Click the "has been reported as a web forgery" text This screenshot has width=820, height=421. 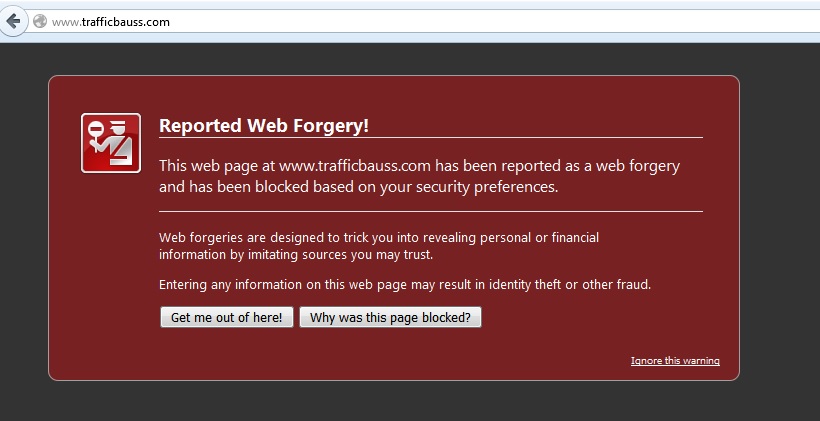point(557,166)
